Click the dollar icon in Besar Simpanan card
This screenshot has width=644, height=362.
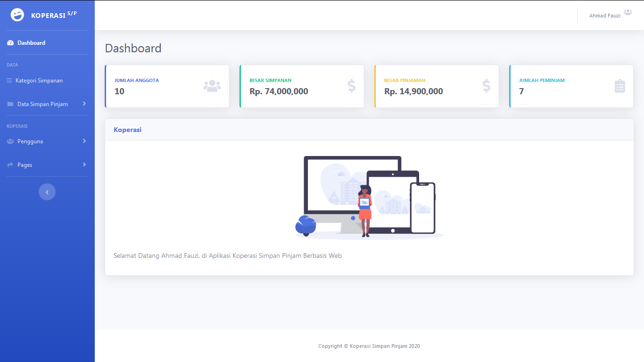coord(351,86)
